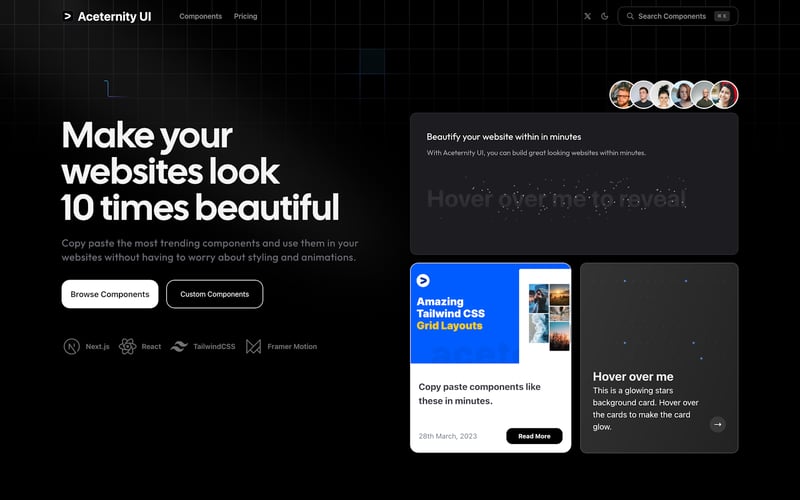
Task: Click the first avatar with glasses and beard
Action: click(x=622, y=94)
